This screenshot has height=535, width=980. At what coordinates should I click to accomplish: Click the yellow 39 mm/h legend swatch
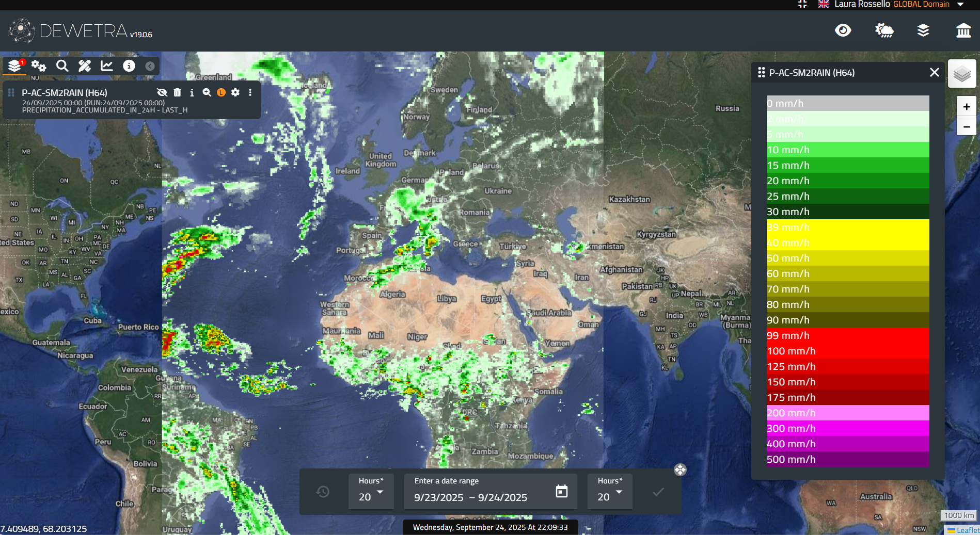pyautogui.click(x=847, y=227)
